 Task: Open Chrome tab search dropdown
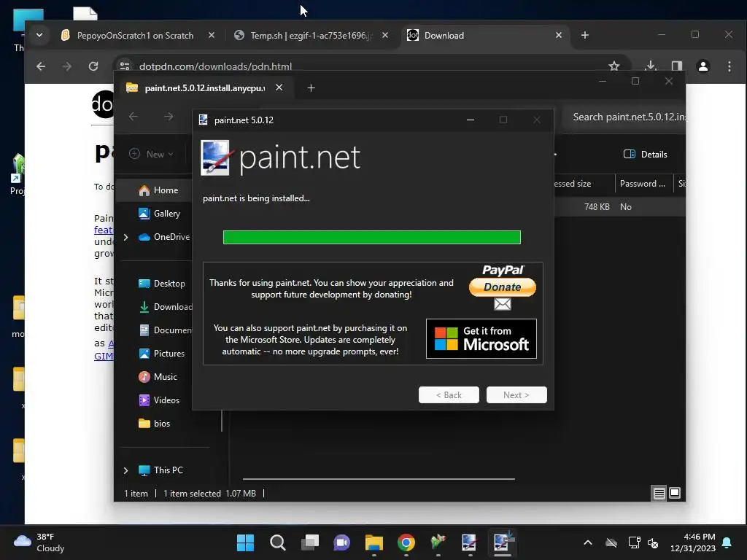pos(39,35)
